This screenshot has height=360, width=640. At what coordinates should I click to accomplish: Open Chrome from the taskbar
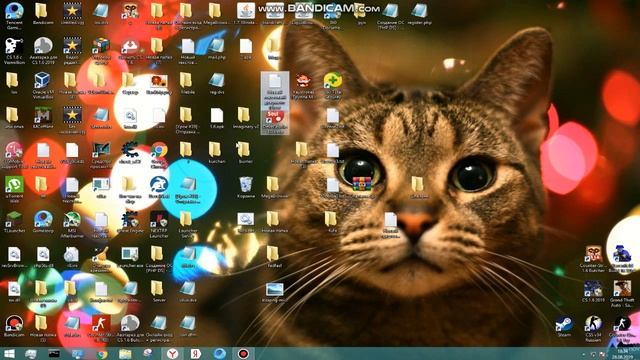101,354
